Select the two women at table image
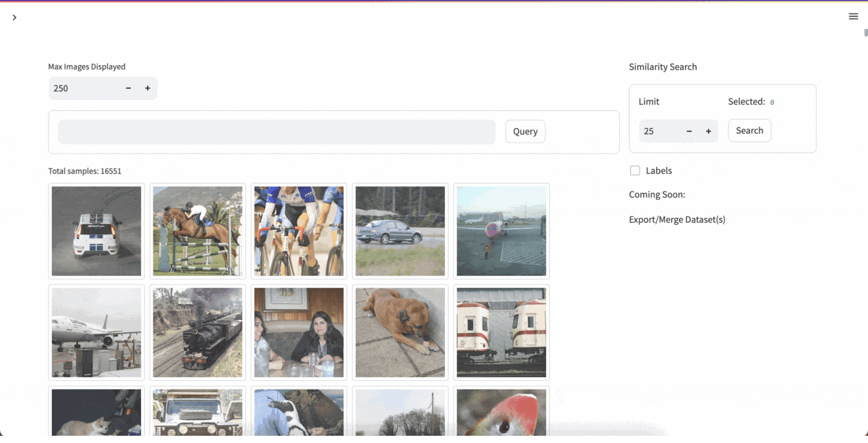This screenshot has height=443, width=868. click(x=299, y=332)
